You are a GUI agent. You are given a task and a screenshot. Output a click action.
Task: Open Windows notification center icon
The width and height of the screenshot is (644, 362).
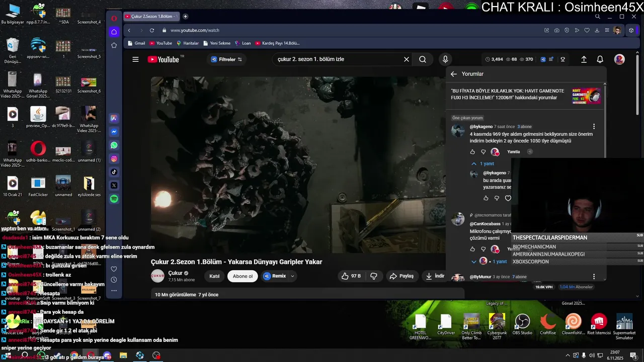tap(633, 355)
